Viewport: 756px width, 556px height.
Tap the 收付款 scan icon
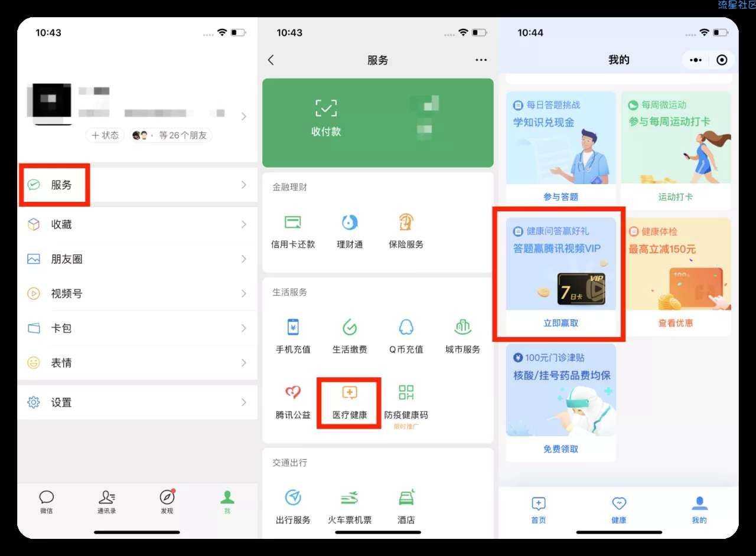pyautogui.click(x=326, y=107)
